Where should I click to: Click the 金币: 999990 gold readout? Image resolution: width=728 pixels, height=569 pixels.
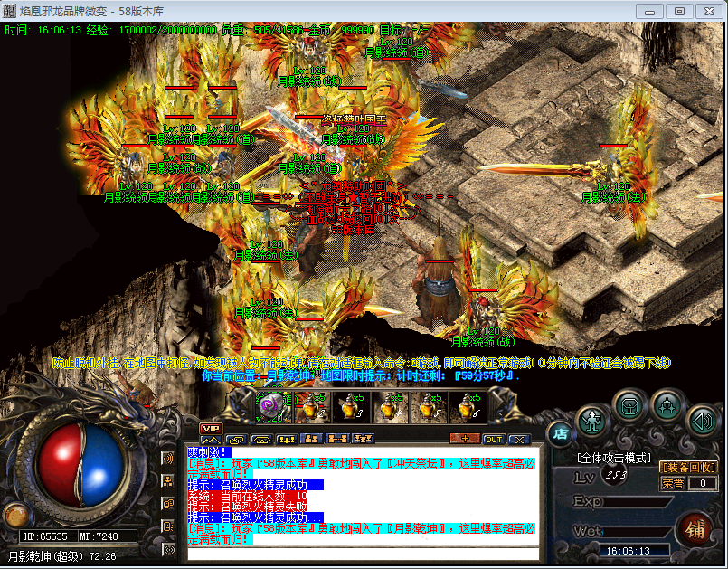click(x=342, y=30)
